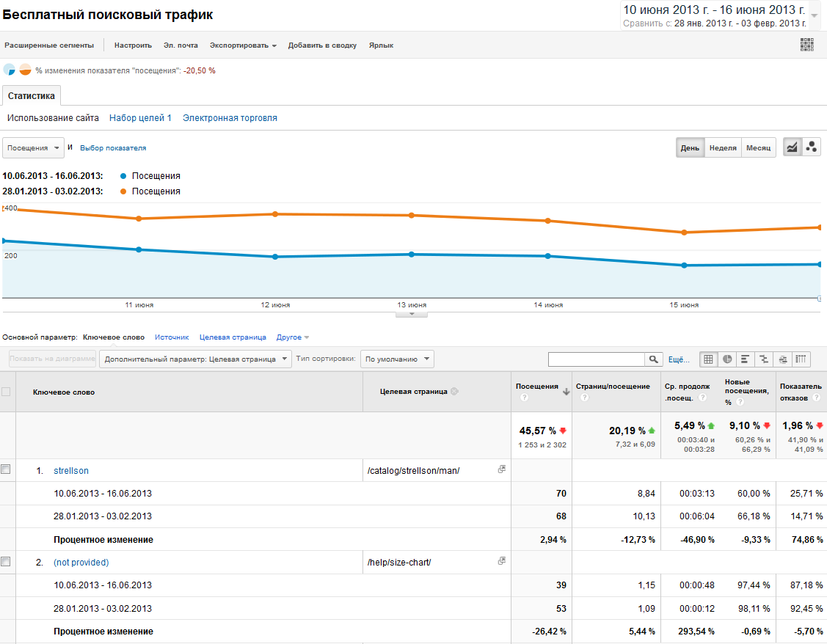Viewport: 827px width, 644px height.
Task: Select Целевая страница as primary dimension
Action: pos(233,337)
